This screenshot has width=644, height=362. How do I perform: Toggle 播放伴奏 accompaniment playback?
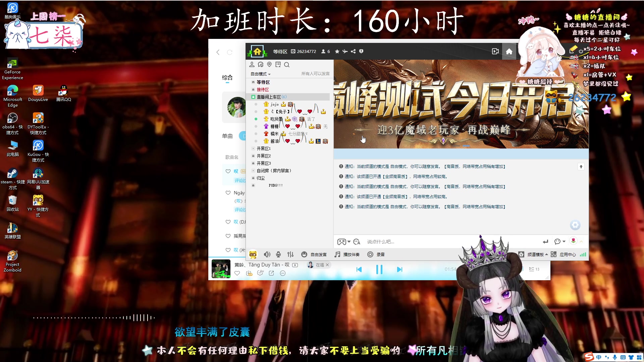click(x=347, y=254)
